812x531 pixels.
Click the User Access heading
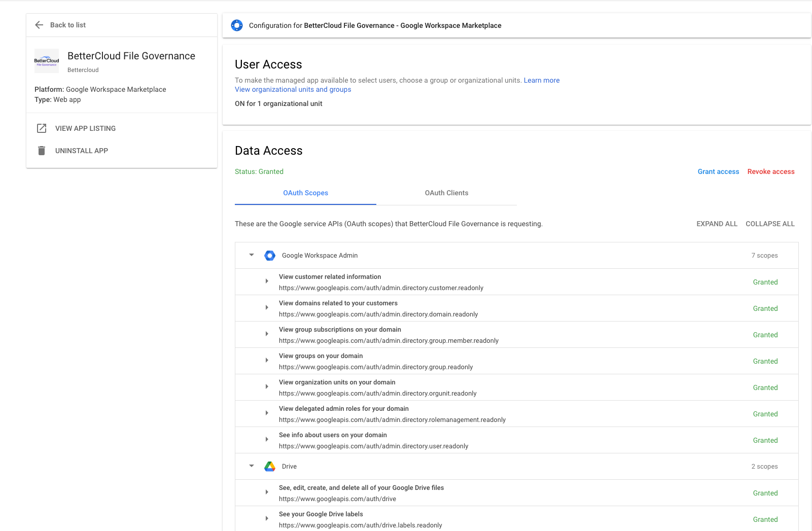pos(268,64)
